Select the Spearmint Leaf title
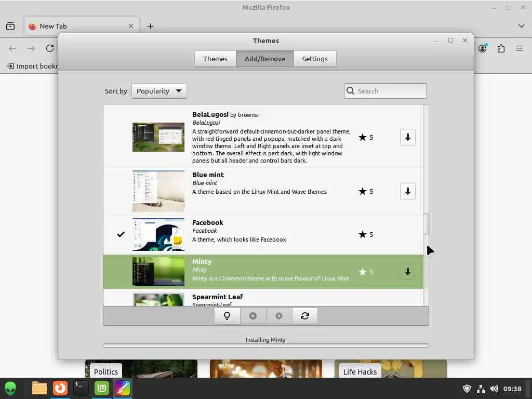Screen dimensions: 532x399 218,297
